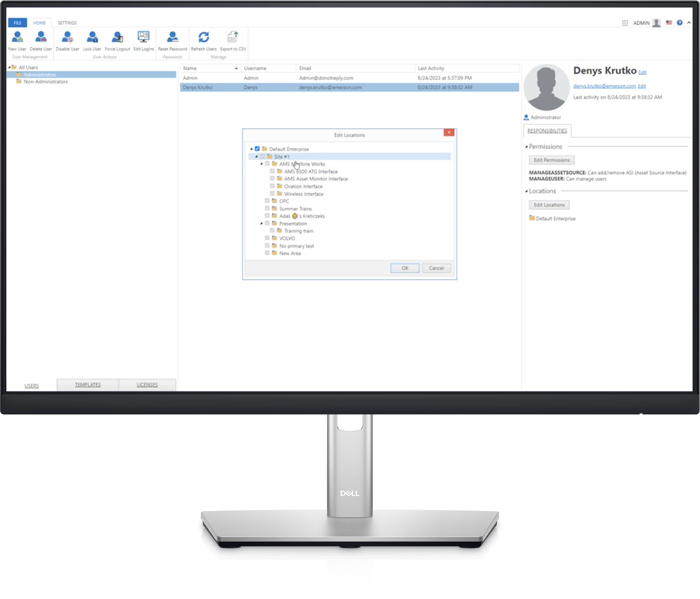Toggle the Default Enterprise checkbox
700x599 pixels.
(x=257, y=149)
